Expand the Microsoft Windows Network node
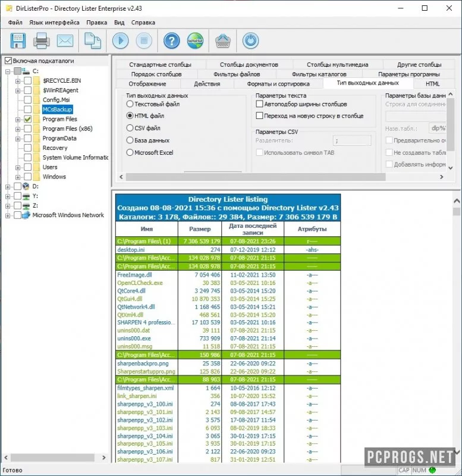This screenshot has height=476, width=462. 8,216
